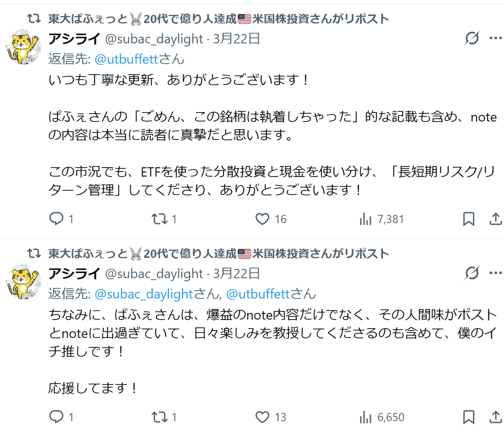
Task: Repost the first post thanking for updates
Action: click(160, 219)
